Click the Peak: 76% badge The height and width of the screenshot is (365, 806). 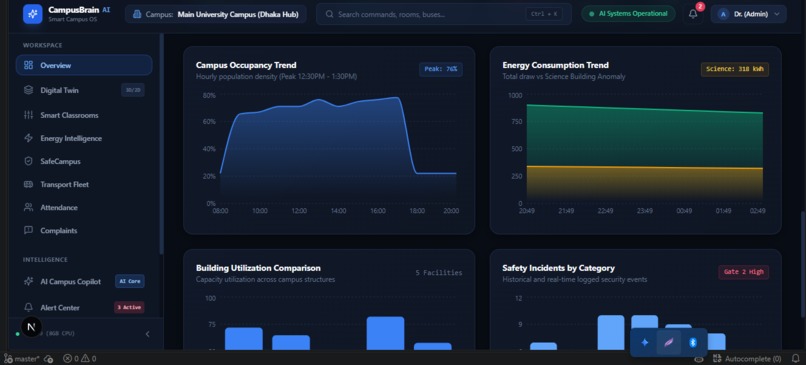click(x=441, y=69)
